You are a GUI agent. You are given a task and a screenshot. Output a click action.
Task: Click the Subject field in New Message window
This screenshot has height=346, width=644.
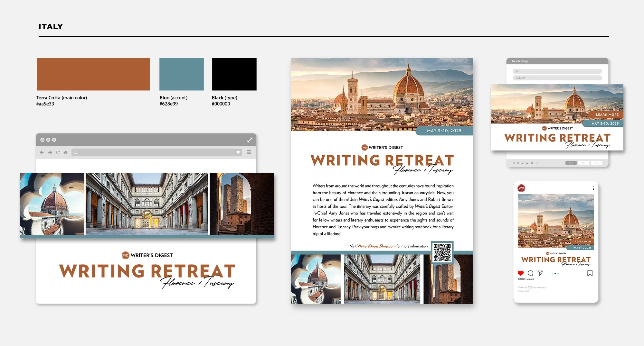[557, 78]
